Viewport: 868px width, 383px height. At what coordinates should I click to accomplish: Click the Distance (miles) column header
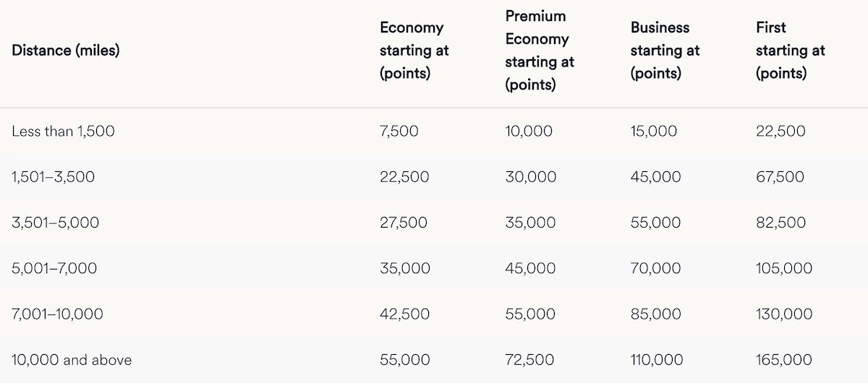(x=66, y=51)
